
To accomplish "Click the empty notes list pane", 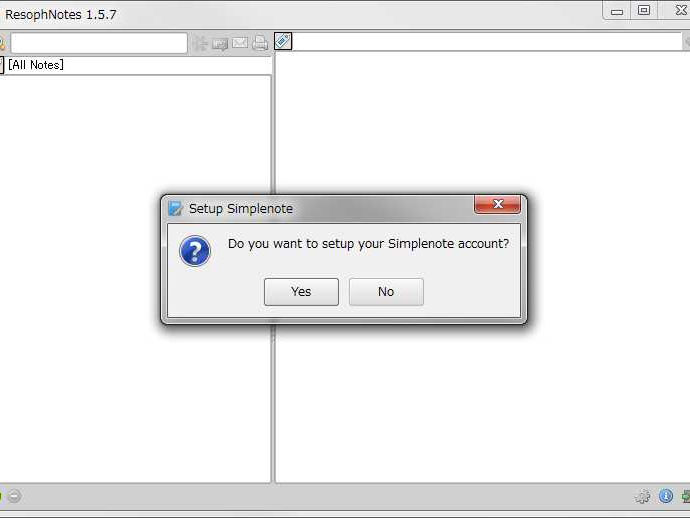I will pyautogui.click(x=135, y=396).
